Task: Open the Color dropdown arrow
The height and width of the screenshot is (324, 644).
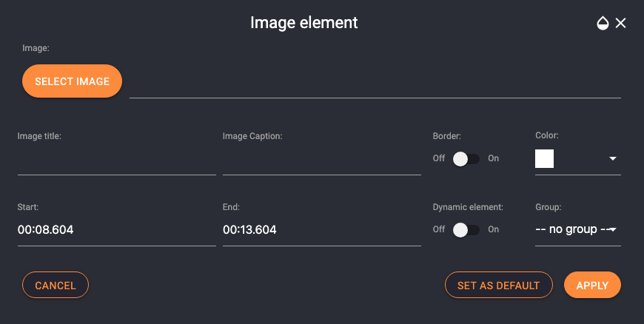Action: click(x=612, y=158)
